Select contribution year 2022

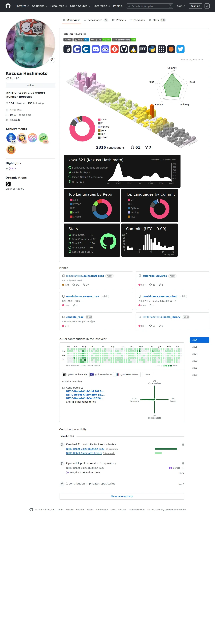click(199, 368)
